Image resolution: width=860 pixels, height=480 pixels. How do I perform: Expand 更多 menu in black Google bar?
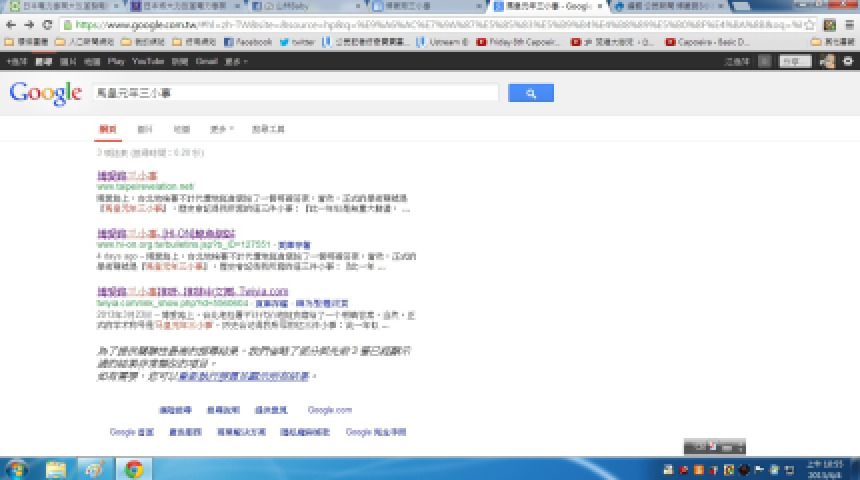[236, 61]
